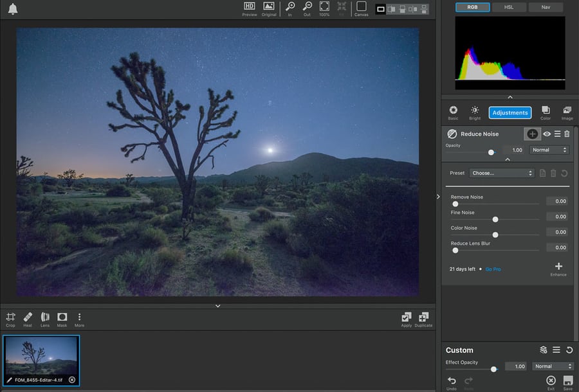Screen dimensions: 579x392
Task: Open the Bright adjustments category
Action: pyautogui.click(x=475, y=112)
